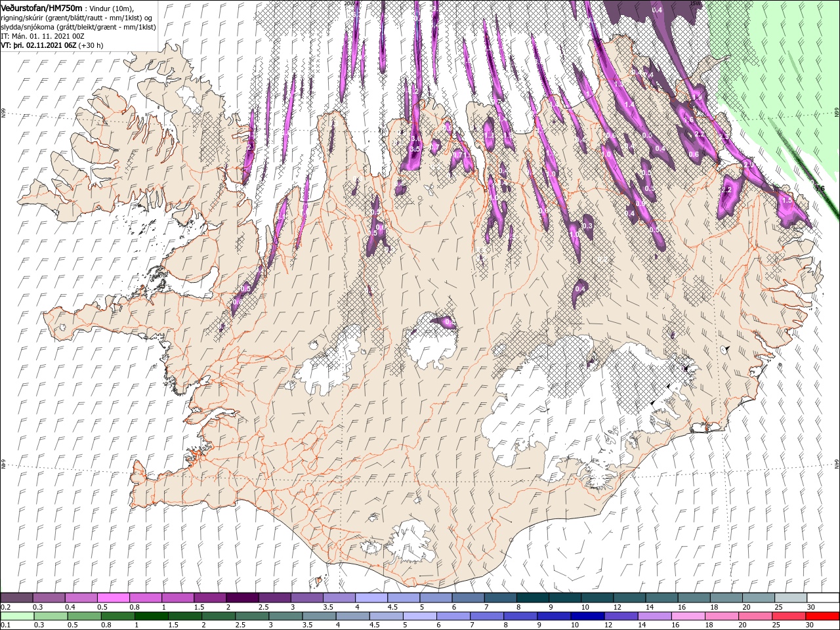This screenshot has height=630, width=840.
Task: Pick lower legend swatch between 7 and 8
Action: tap(486, 616)
